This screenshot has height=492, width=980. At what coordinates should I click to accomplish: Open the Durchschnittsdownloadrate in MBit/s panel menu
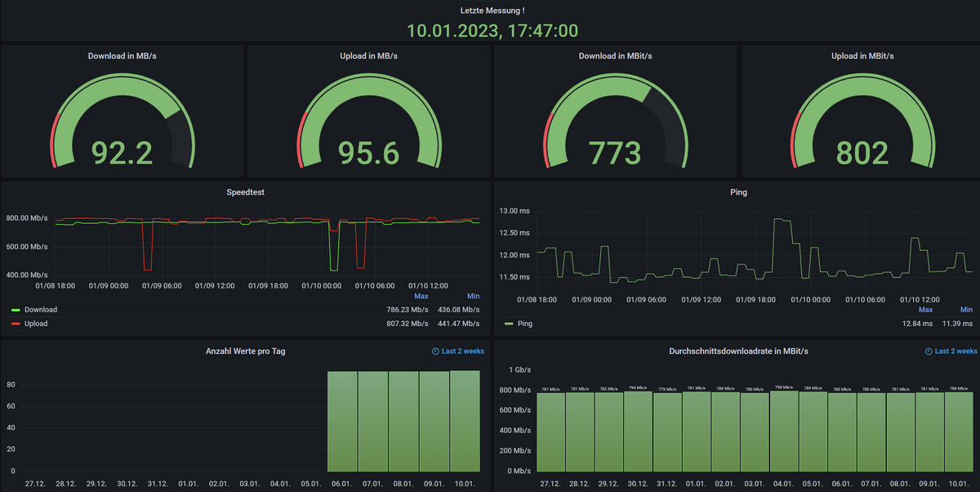tap(737, 351)
